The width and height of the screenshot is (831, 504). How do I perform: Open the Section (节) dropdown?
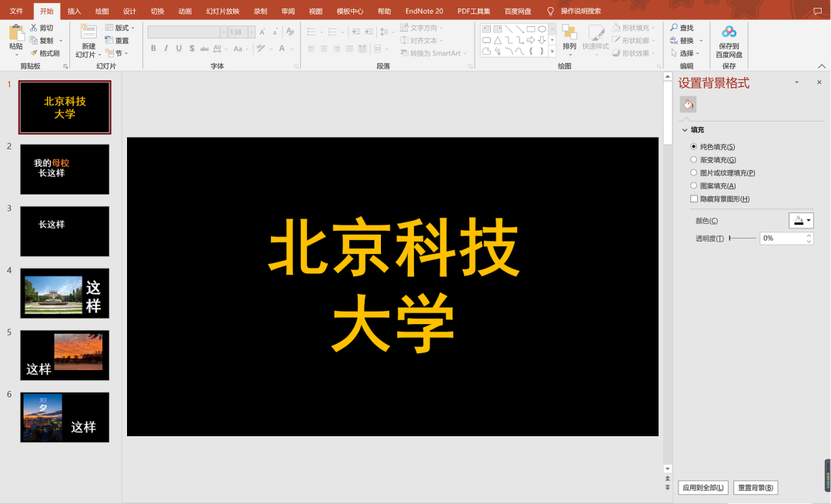(x=117, y=53)
